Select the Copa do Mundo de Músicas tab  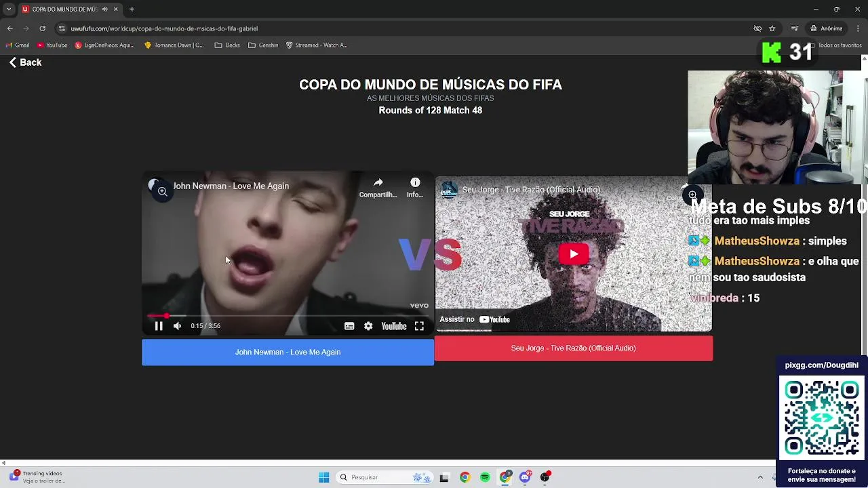pos(64,9)
